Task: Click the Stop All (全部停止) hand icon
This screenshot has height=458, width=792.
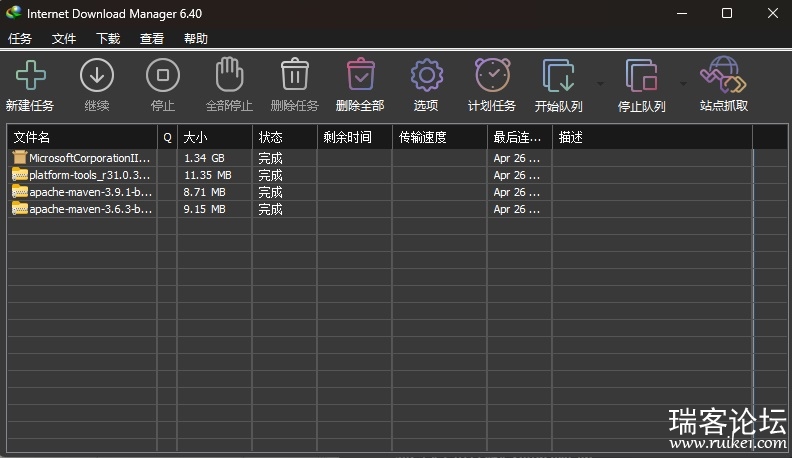Action: click(x=229, y=74)
